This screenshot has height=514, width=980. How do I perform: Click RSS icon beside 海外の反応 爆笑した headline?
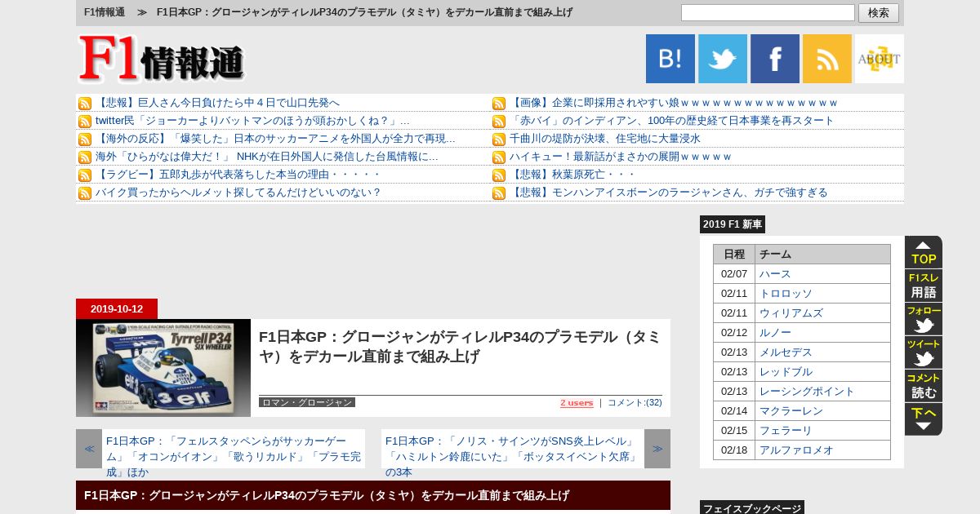(x=85, y=140)
